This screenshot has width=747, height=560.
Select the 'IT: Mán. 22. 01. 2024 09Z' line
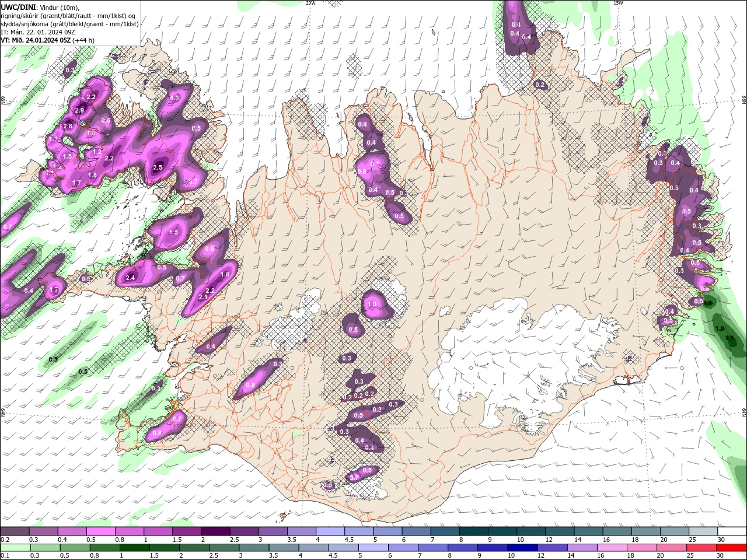pos(37,32)
